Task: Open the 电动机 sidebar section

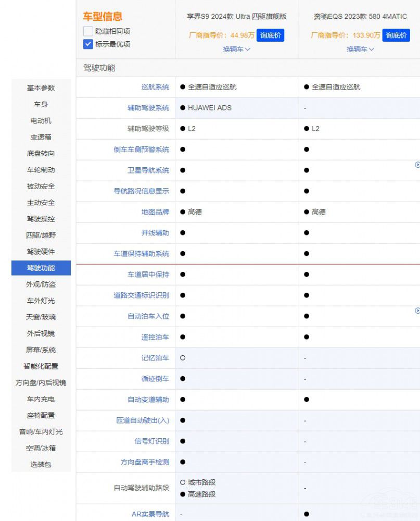Action: [x=40, y=120]
